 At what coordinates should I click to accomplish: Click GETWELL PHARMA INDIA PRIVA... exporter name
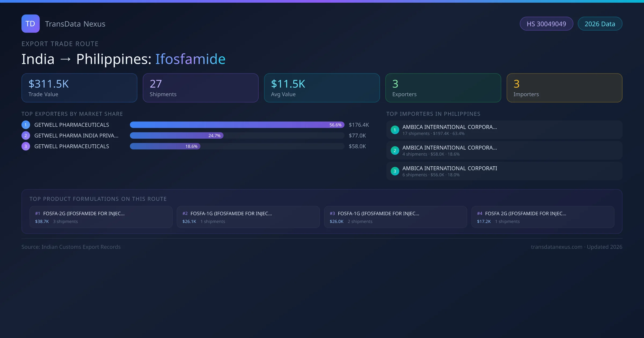pyautogui.click(x=76, y=135)
